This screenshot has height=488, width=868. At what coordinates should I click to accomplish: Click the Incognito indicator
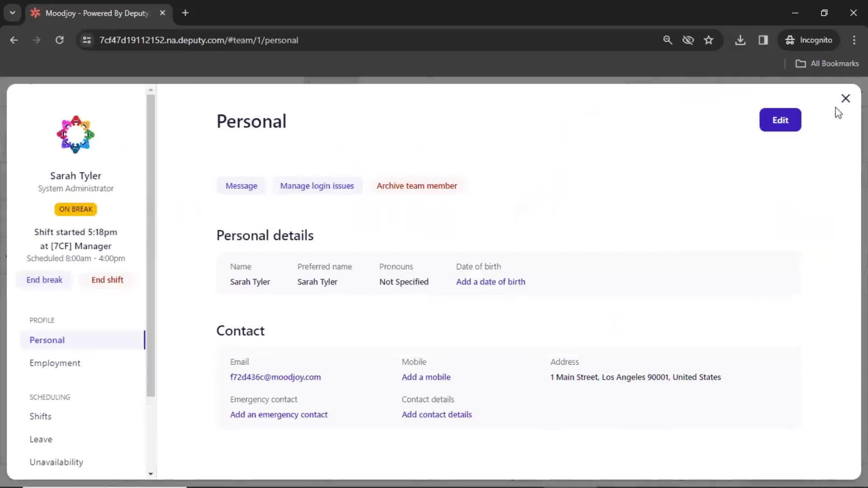coord(809,40)
